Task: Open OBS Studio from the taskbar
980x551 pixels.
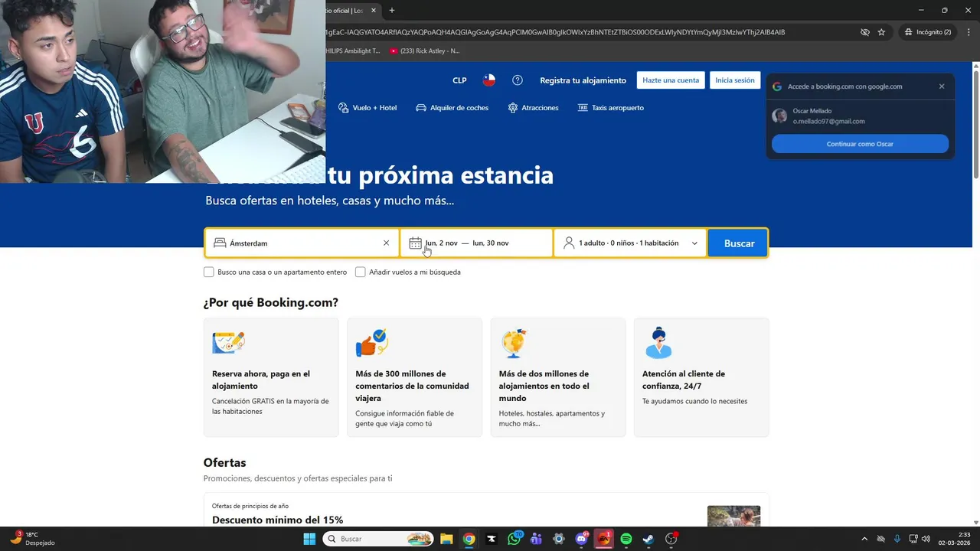Action: click(x=671, y=539)
